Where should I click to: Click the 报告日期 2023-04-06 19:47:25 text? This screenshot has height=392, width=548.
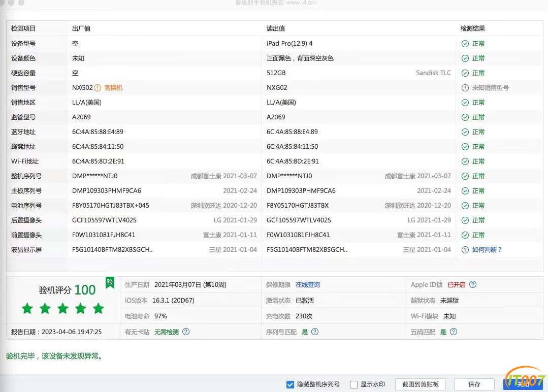pos(56,332)
